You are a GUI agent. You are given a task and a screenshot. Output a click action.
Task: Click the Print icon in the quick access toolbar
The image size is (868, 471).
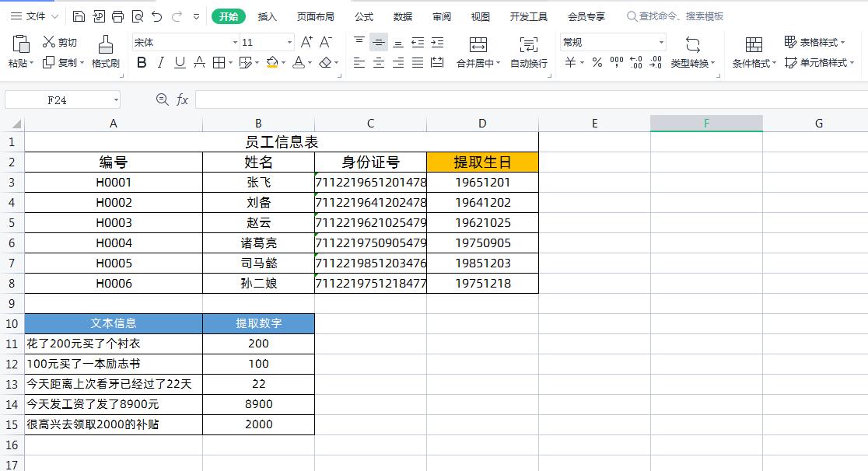[x=117, y=16]
